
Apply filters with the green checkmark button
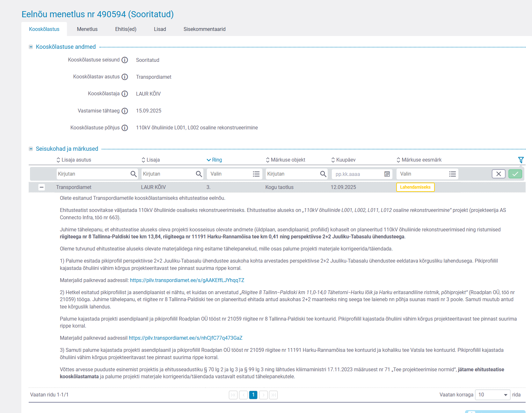click(x=515, y=174)
